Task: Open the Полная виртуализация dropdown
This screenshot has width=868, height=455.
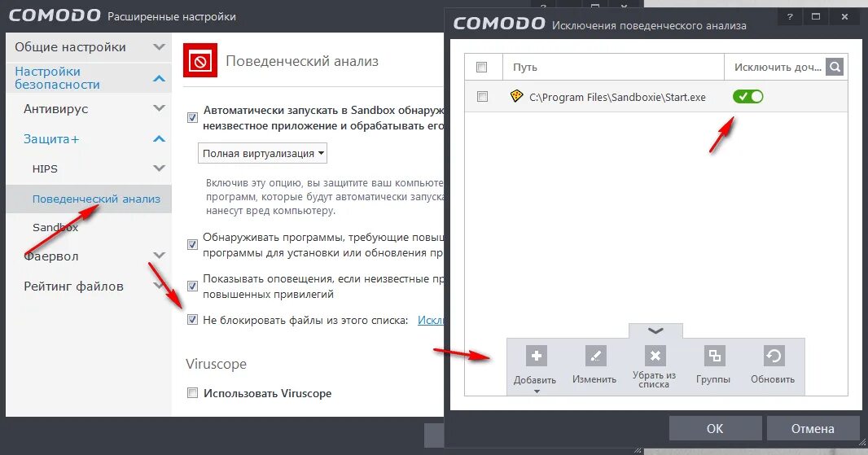Action: point(262,153)
